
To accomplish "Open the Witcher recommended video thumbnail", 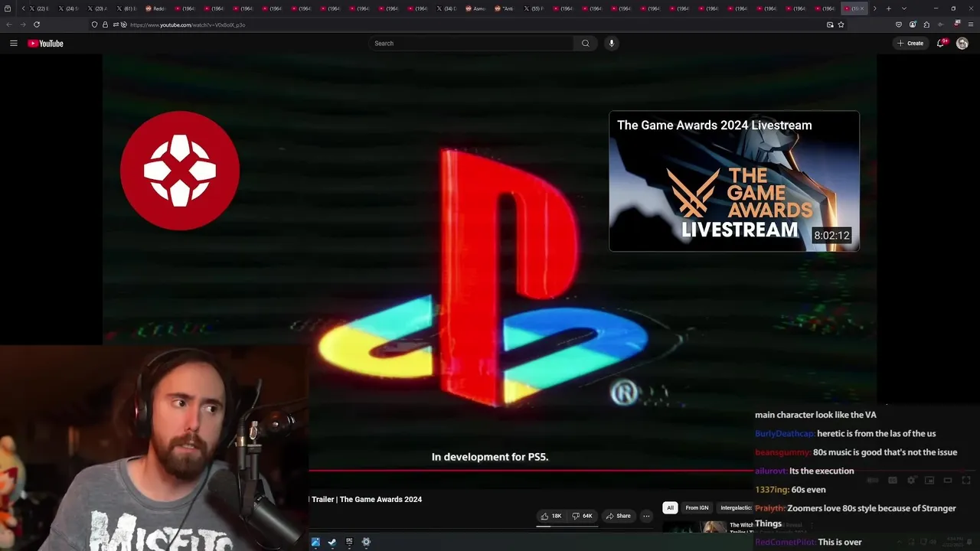I will click(x=694, y=527).
